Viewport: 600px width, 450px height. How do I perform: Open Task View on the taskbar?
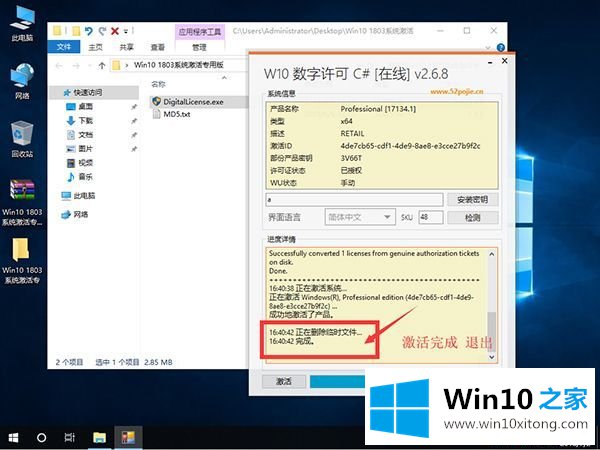coord(70,437)
